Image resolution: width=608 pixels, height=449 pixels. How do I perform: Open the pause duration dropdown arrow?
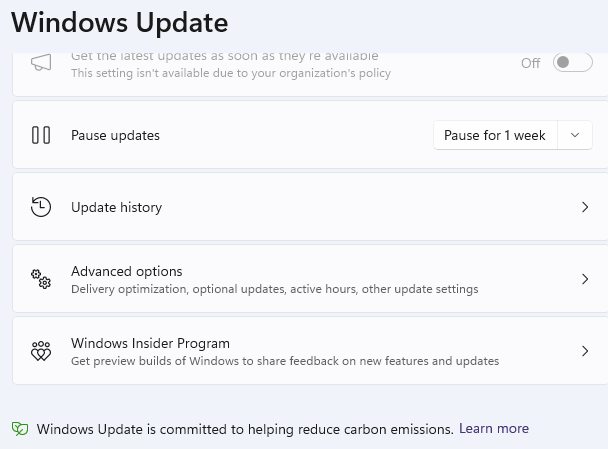pyautogui.click(x=575, y=135)
